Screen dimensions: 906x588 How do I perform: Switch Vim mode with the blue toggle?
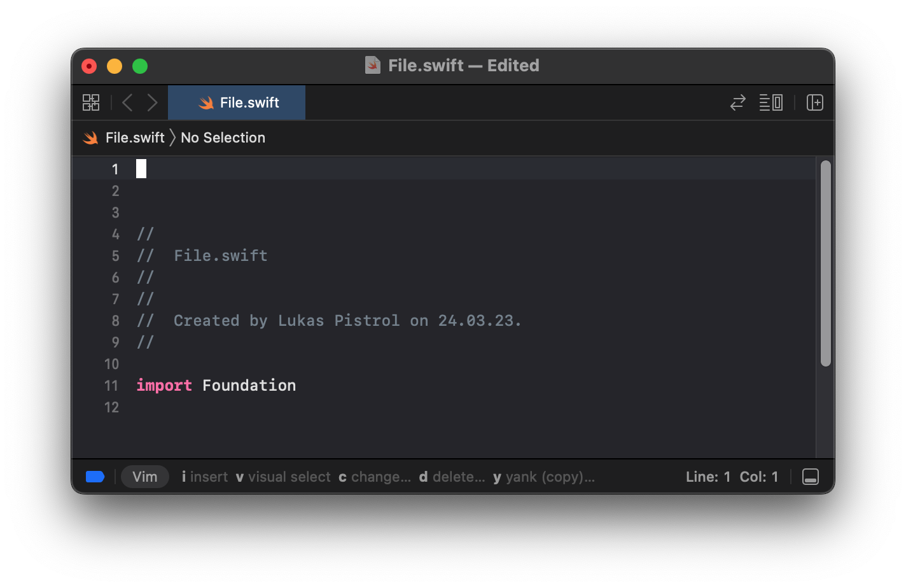coord(94,476)
